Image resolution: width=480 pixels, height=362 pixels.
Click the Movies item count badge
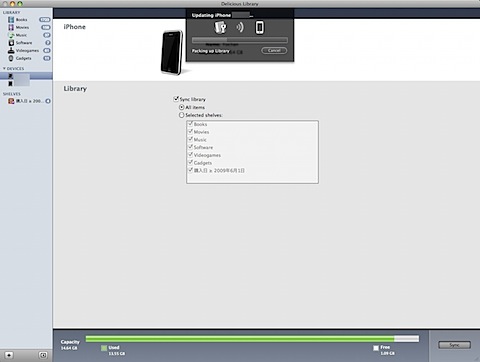point(46,27)
